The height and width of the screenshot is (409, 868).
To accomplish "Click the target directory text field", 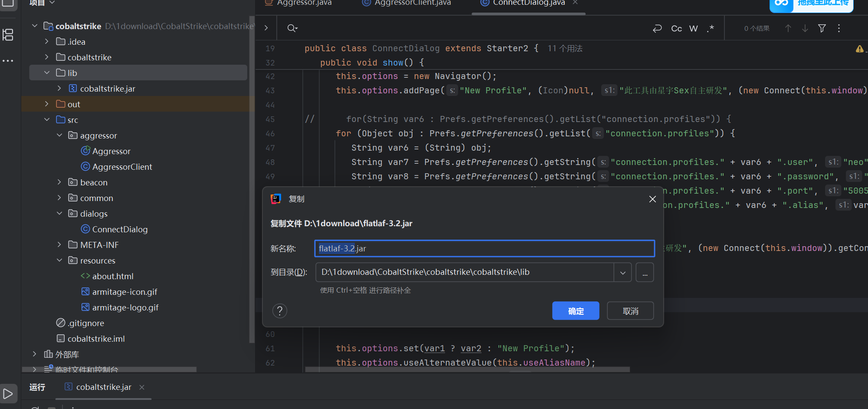I will pos(464,272).
